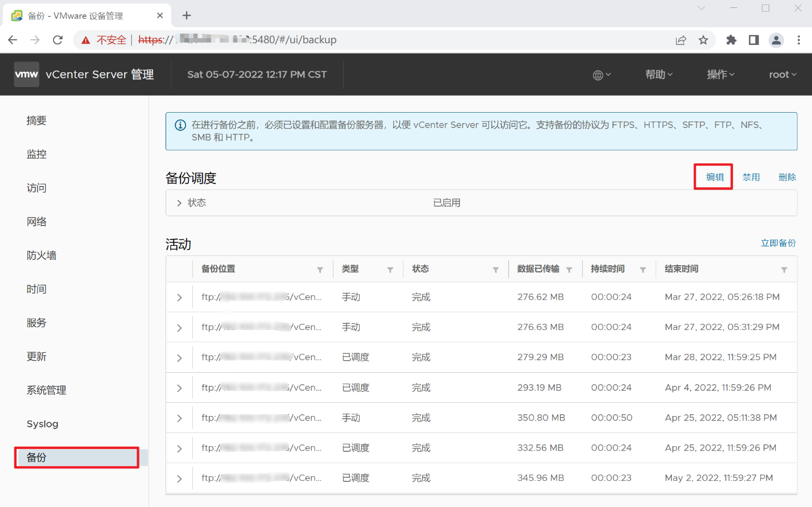Click the filter funnel on 状态 column
Screen dimensions: 812x507
point(496,269)
